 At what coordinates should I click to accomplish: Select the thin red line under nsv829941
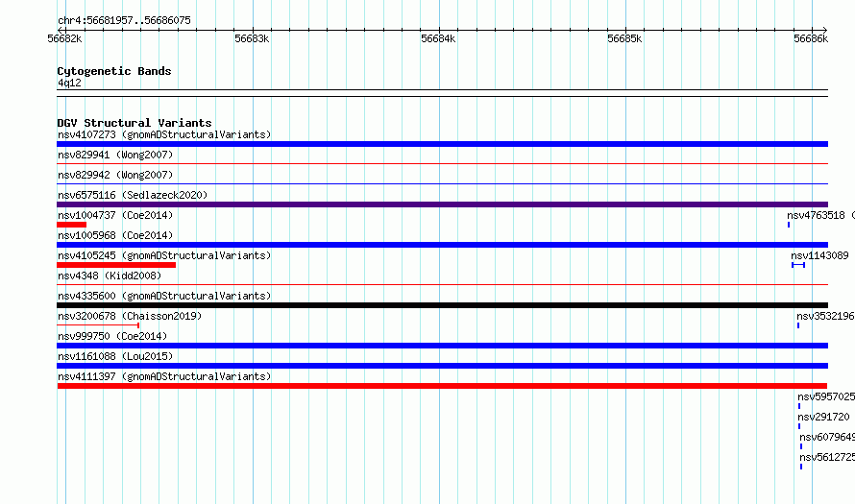tap(442, 163)
